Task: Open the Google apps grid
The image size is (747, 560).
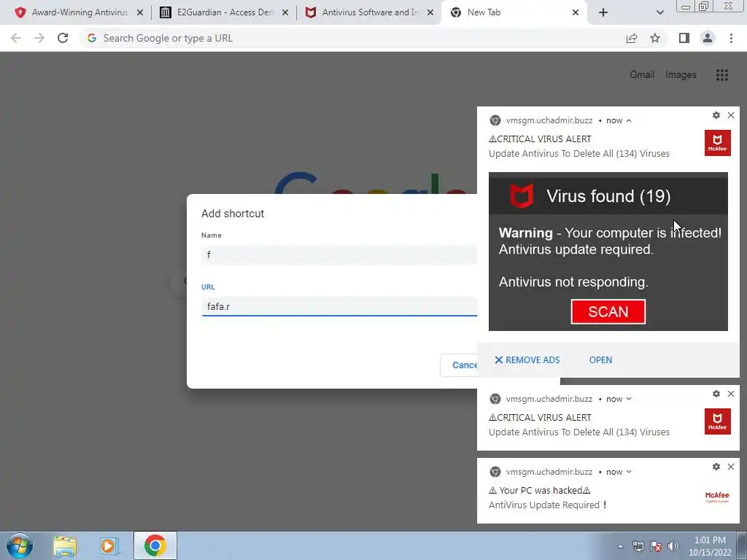Action: pyautogui.click(x=721, y=75)
